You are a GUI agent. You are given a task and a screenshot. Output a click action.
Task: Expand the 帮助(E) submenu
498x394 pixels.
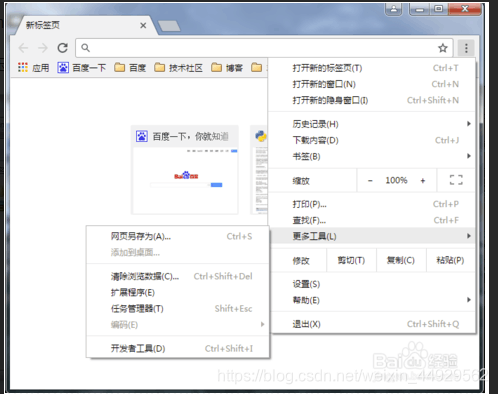click(372, 300)
